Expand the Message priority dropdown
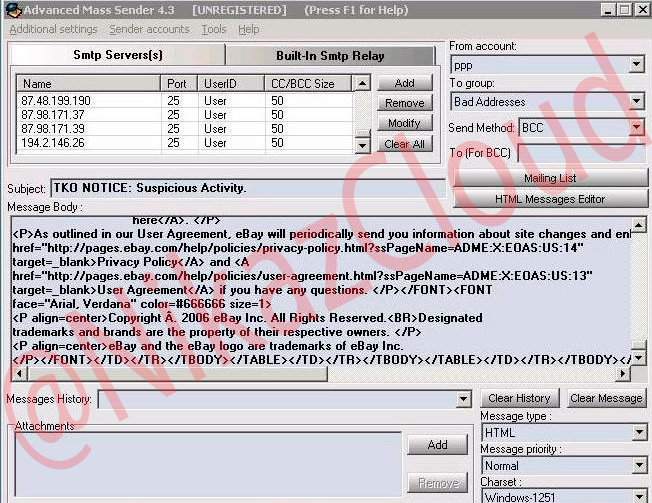Image resolution: width=652 pixels, height=503 pixels. click(639, 465)
